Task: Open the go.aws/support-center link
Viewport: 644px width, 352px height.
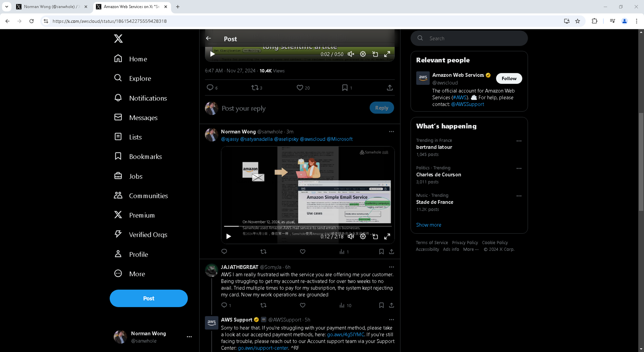Action: tap(263, 348)
